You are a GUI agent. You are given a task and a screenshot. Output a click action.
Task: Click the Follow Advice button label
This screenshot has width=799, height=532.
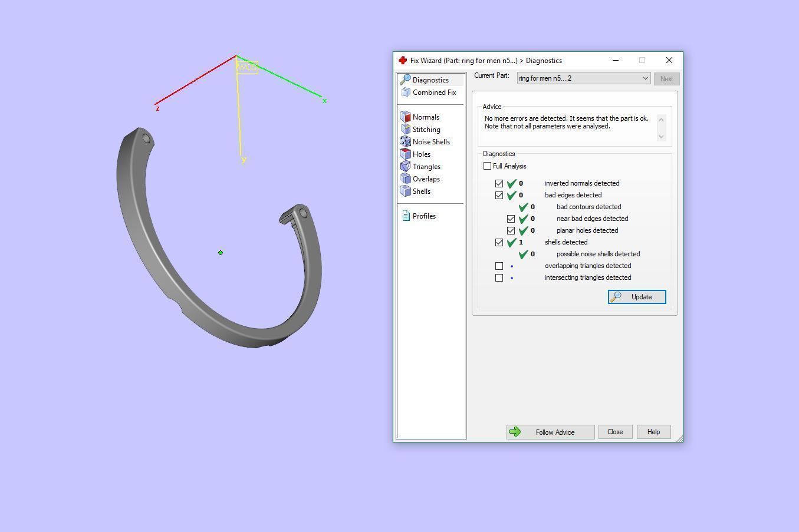[555, 432]
